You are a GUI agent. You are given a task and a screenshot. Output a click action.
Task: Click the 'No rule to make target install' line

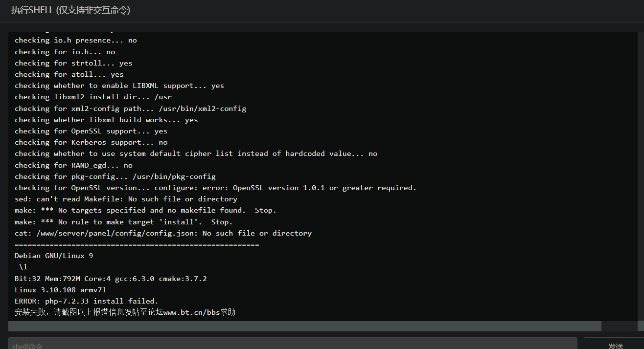click(x=123, y=222)
